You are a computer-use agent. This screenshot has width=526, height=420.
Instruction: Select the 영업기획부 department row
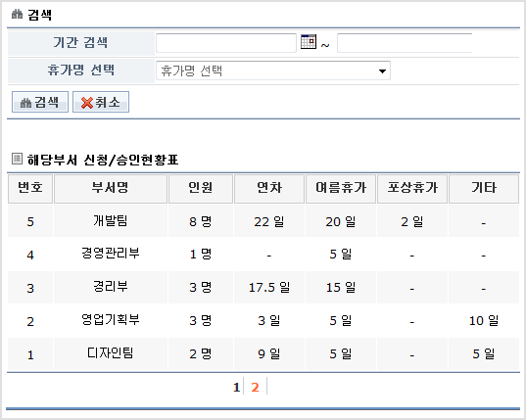[263, 321]
